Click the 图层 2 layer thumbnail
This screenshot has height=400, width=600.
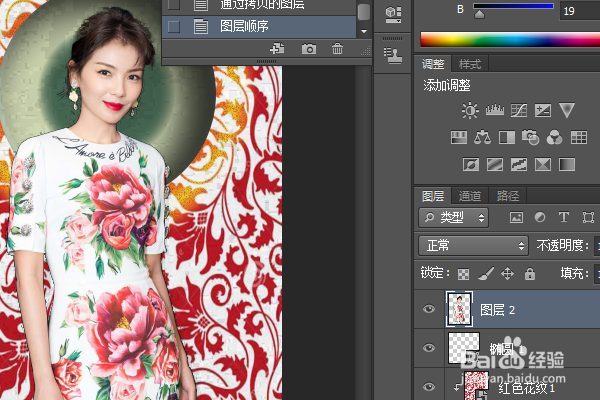pyautogui.click(x=459, y=309)
